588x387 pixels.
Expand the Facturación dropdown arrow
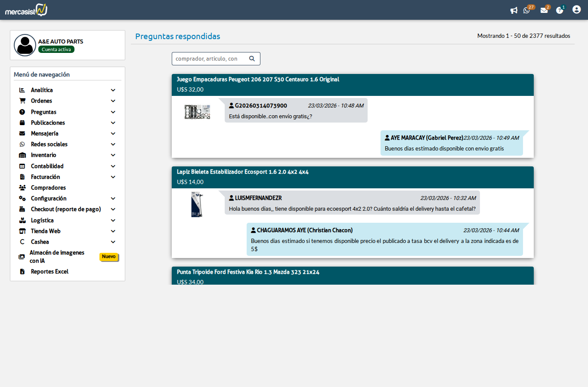tap(113, 177)
